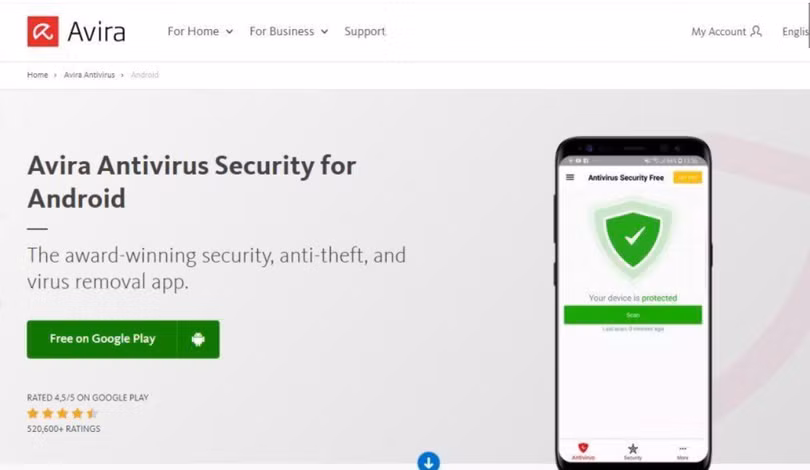The width and height of the screenshot is (810, 470).
Task: Expand the For Business dropdown chevron
Action: point(324,32)
